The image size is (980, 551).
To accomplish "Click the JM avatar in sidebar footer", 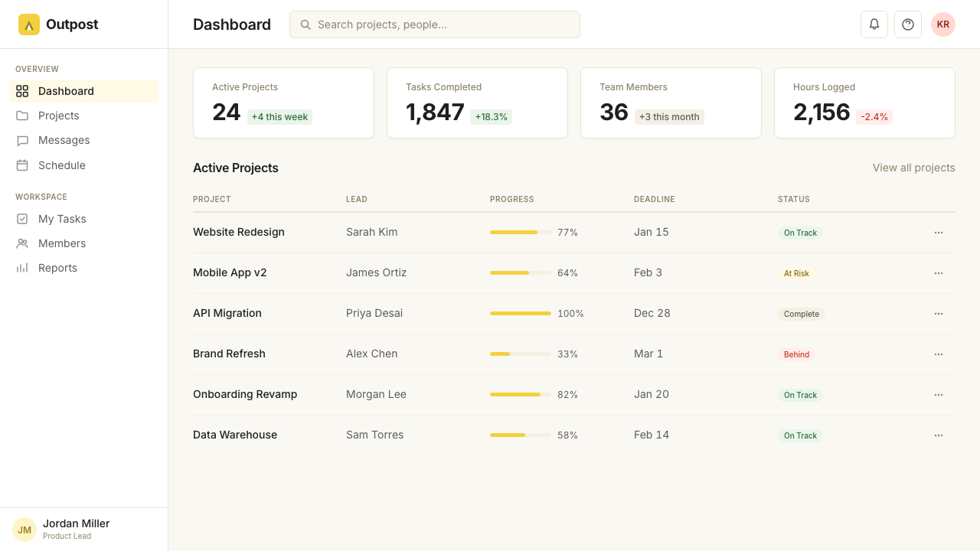I will (x=24, y=530).
